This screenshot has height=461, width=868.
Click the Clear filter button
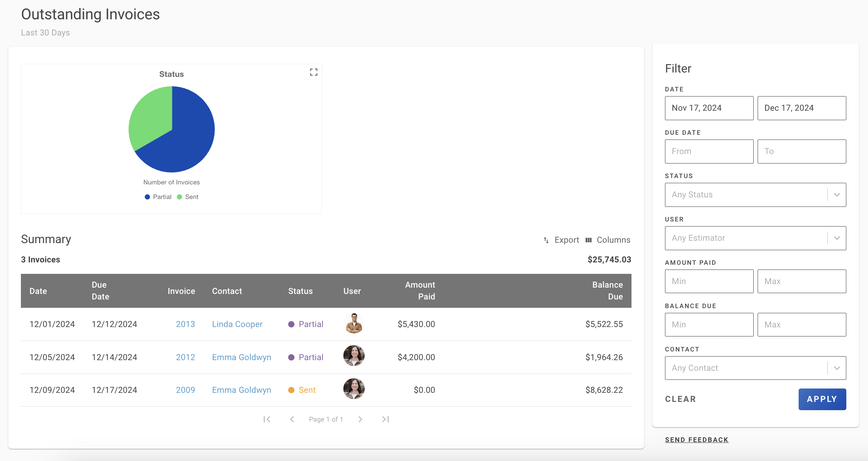(x=680, y=399)
